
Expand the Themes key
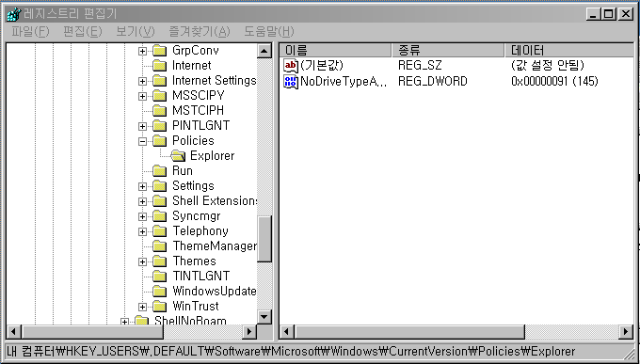point(142,261)
